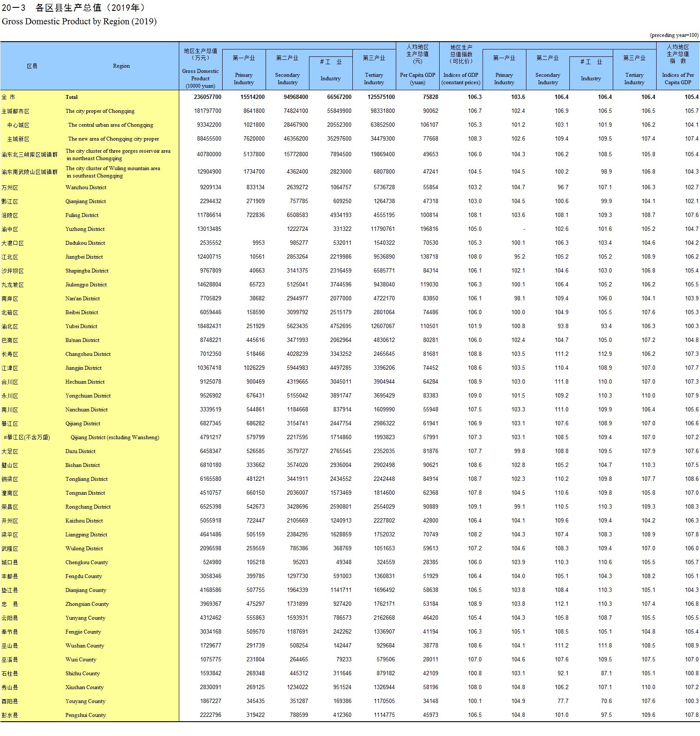Screen dimensions: 700x736
Task: Click 'Fengdu County' row label
Action: 84,576
